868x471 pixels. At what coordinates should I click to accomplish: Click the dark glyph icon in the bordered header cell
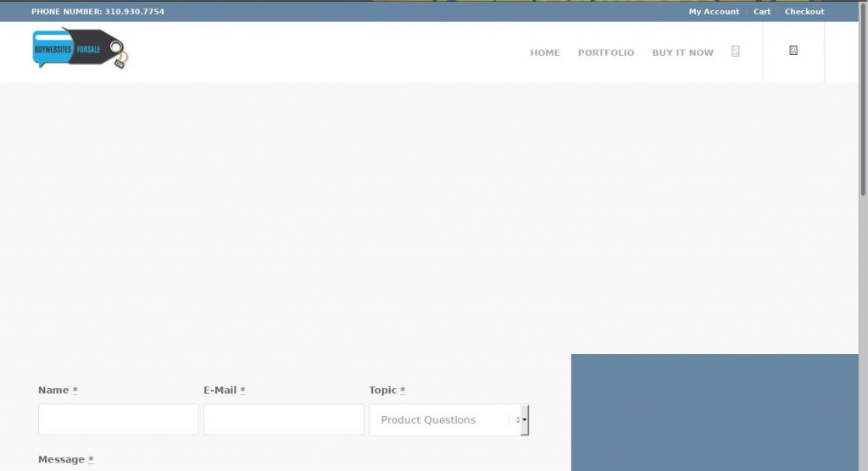point(793,50)
